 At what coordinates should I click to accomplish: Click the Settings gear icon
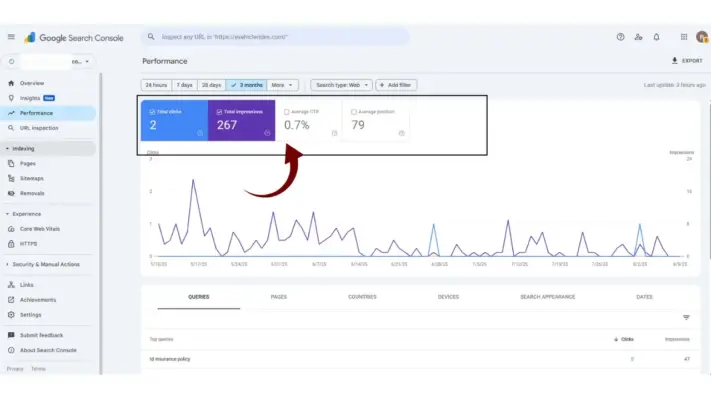pos(11,315)
